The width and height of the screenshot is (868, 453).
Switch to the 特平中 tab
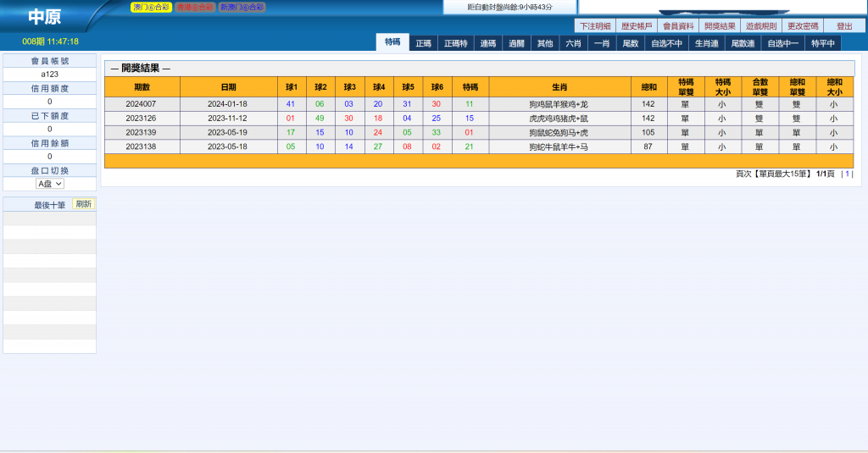pos(823,43)
